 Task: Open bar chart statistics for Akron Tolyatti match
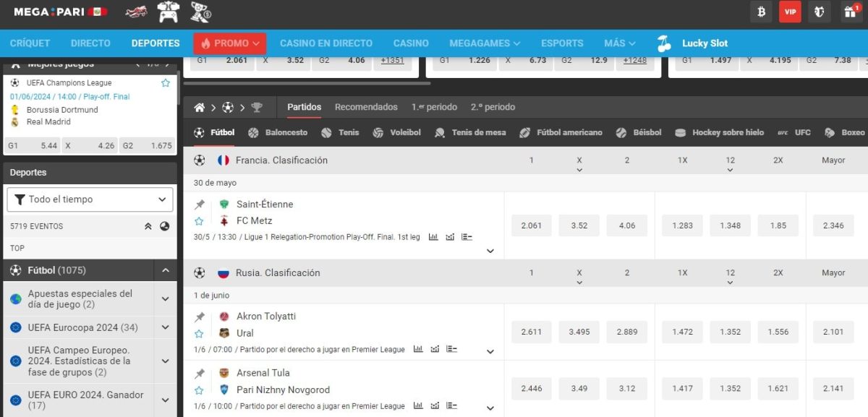tap(418, 349)
